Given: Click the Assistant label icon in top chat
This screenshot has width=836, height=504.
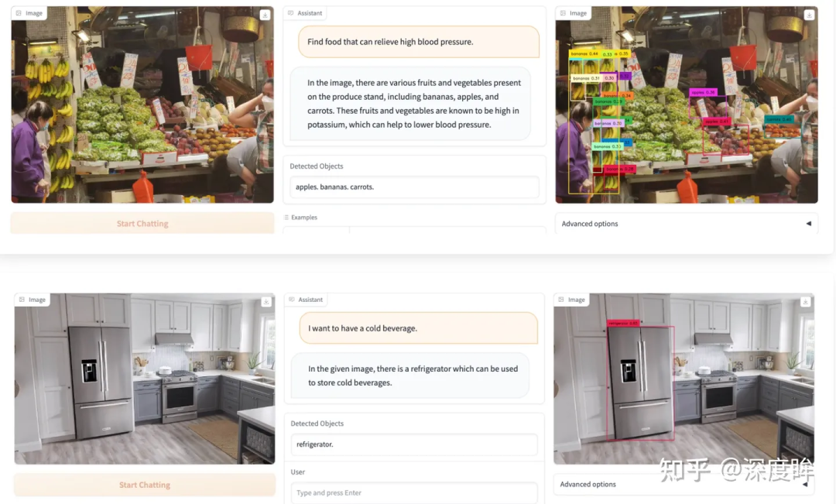Looking at the screenshot, I should (x=290, y=13).
